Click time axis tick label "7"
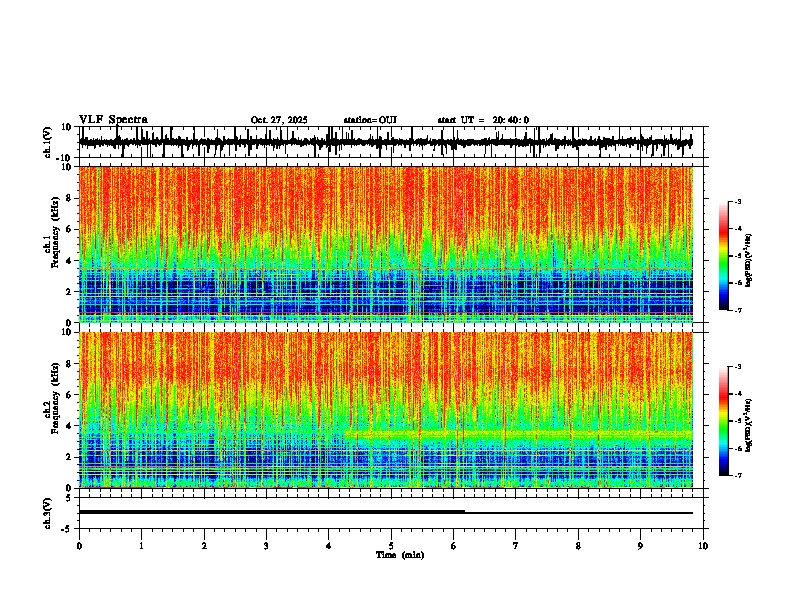The width and height of the screenshot is (792, 612). [x=516, y=546]
